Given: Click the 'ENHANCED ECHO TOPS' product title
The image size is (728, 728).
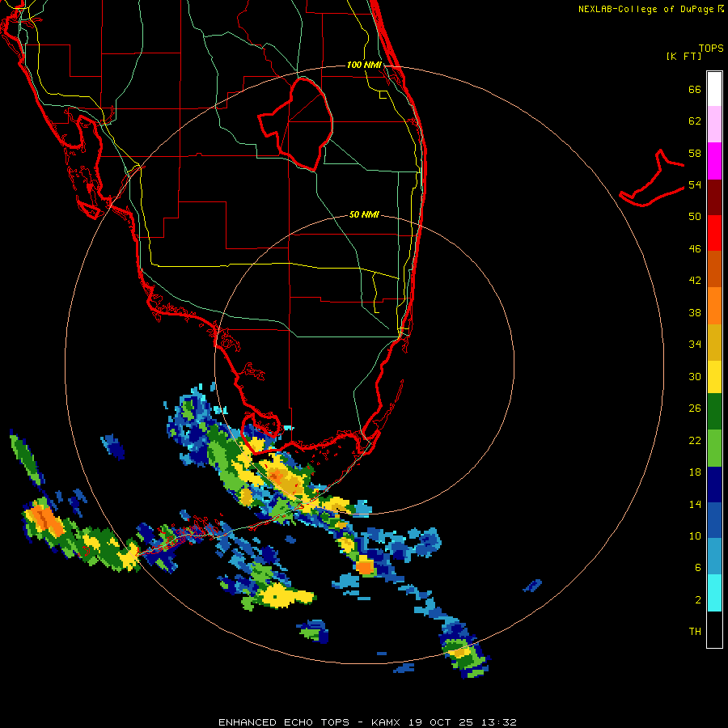Looking at the screenshot, I should [284, 722].
